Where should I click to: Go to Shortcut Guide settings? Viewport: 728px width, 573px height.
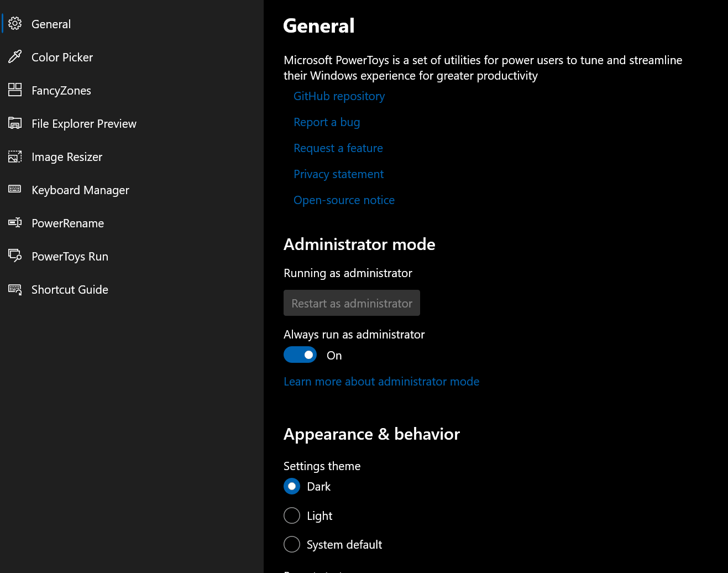(132, 289)
